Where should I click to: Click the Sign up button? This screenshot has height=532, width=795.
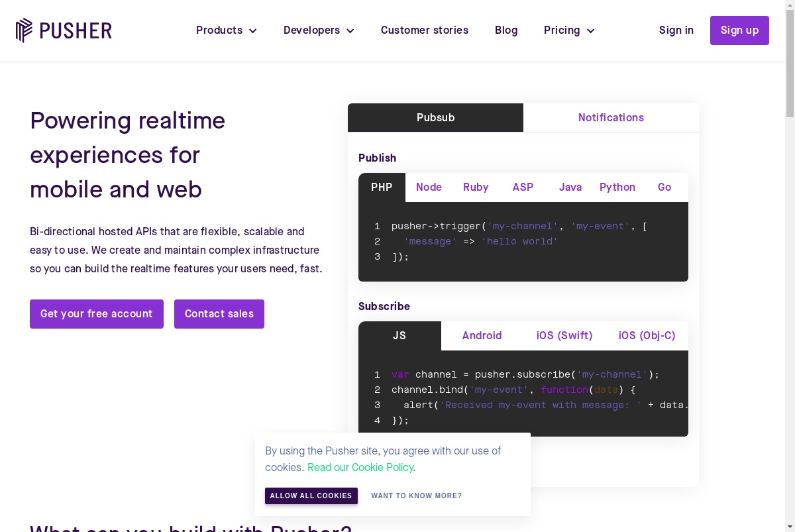tap(739, 30)
